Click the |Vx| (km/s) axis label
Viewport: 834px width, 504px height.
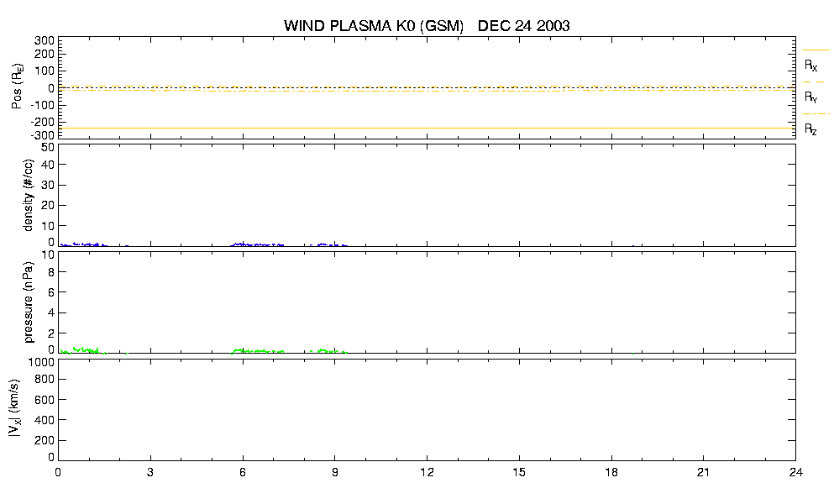click(x=14, y=409)
